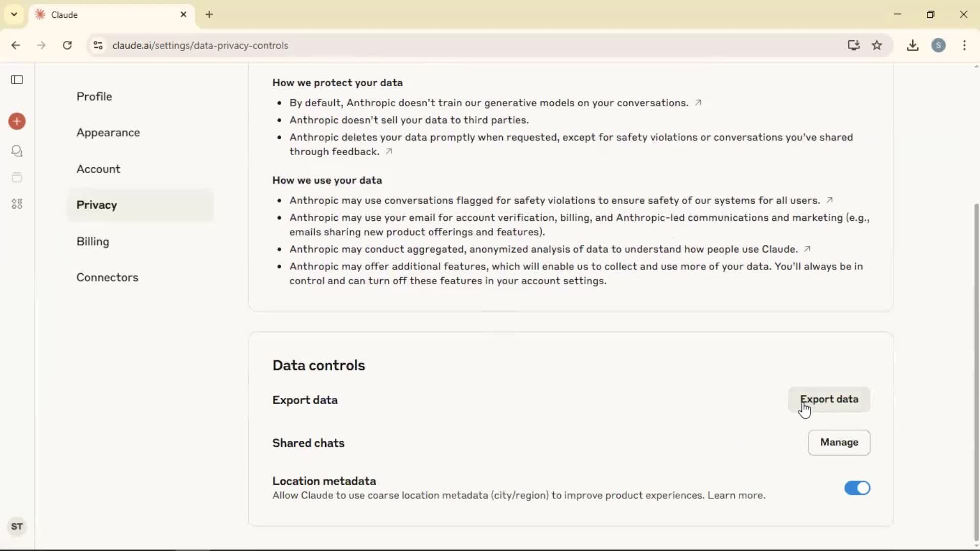Close the Claude browser tab
This screenshot has height=551, width=980.
click(183, 14)
